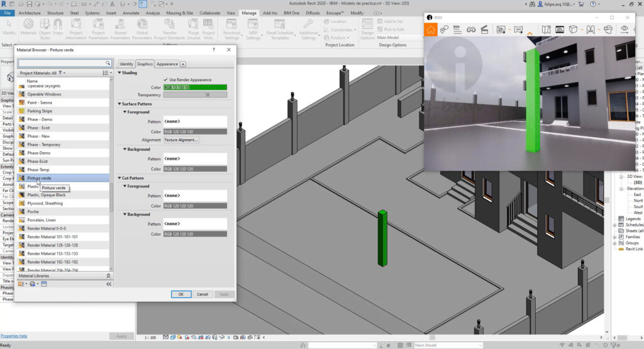This screenshot has width=644, height=349.
Task: Click the VR headset icon in IBIM
Action: coord(608,30)
